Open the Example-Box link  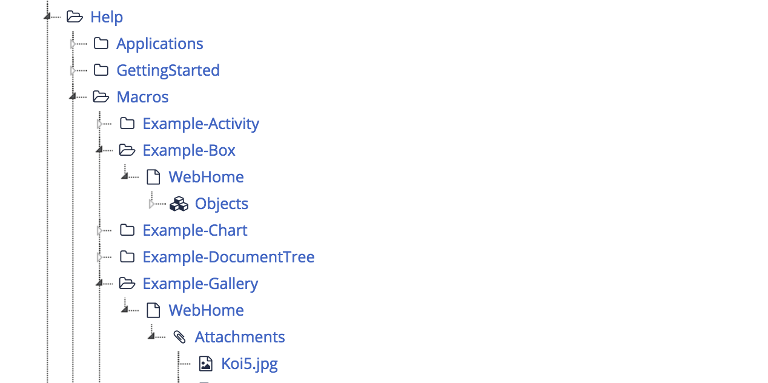(x=189, y=150)
